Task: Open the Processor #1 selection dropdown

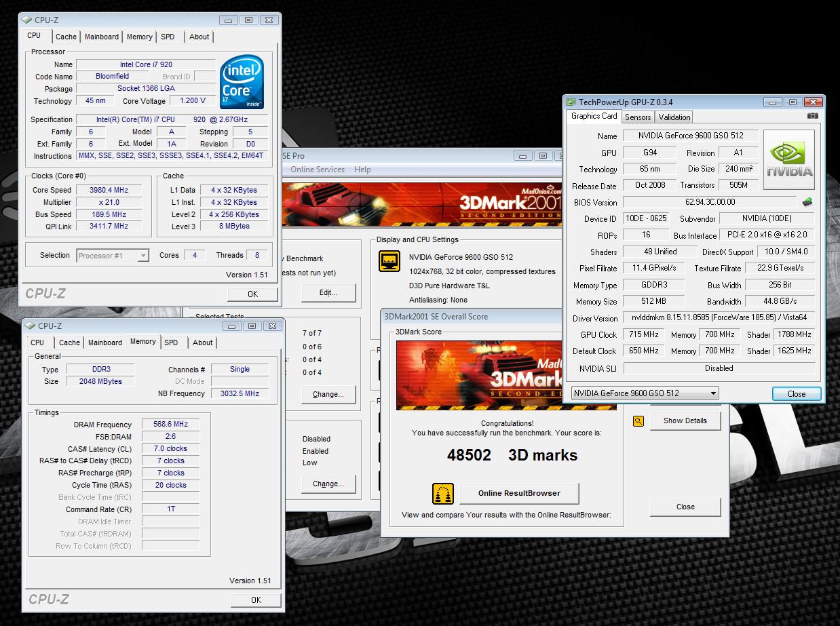Action: 113,256
